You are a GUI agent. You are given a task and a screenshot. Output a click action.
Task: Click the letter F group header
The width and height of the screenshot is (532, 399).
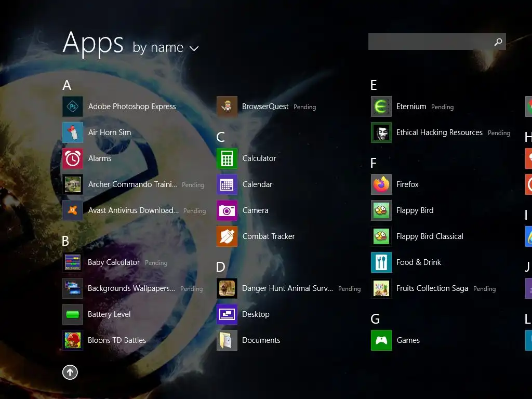[x=374, y=163]
